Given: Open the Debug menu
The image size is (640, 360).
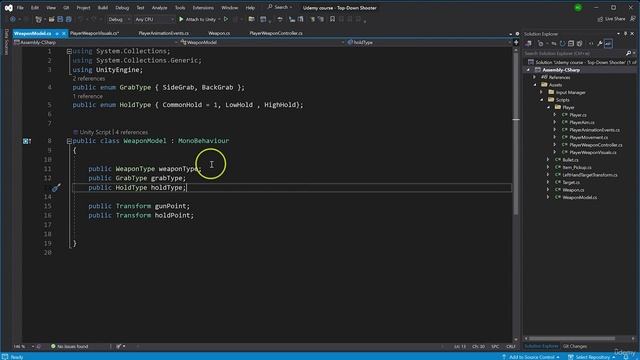Looking at the screenshot, I should (122, 8).
